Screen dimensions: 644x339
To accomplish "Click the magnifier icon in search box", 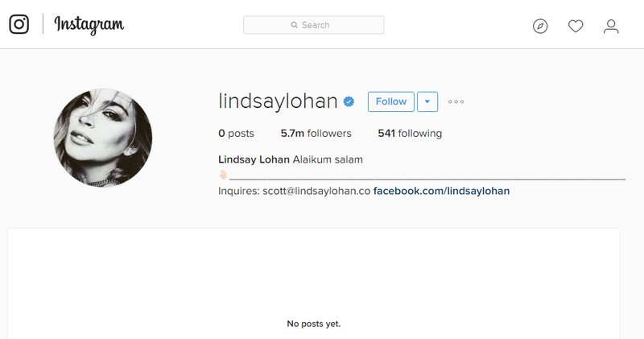I will click(x=294, y=25).
